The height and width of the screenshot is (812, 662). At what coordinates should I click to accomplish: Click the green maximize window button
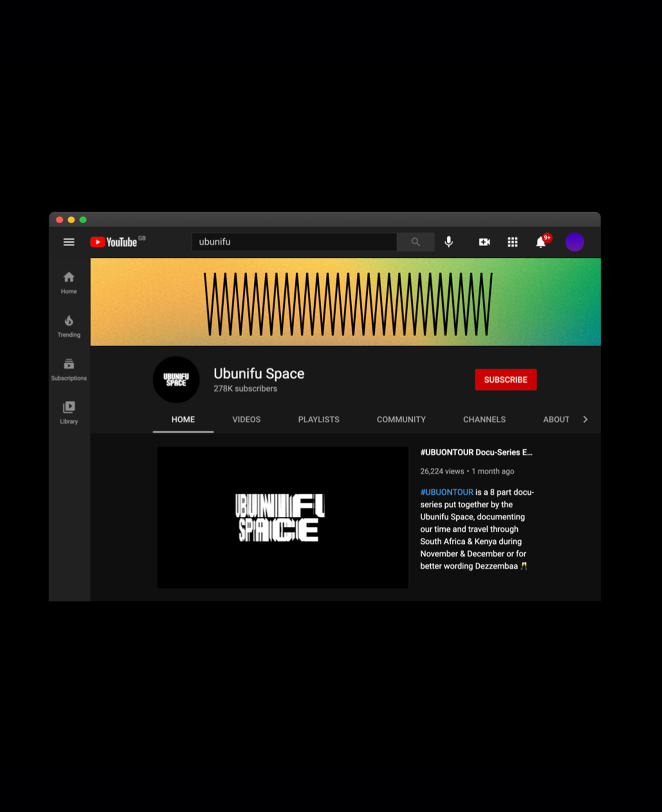click(x=83, y=220)
